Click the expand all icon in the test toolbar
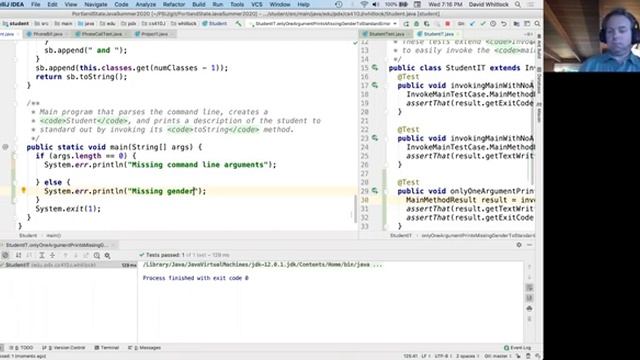The image size is (640, 360). click(x=42, y=255)
